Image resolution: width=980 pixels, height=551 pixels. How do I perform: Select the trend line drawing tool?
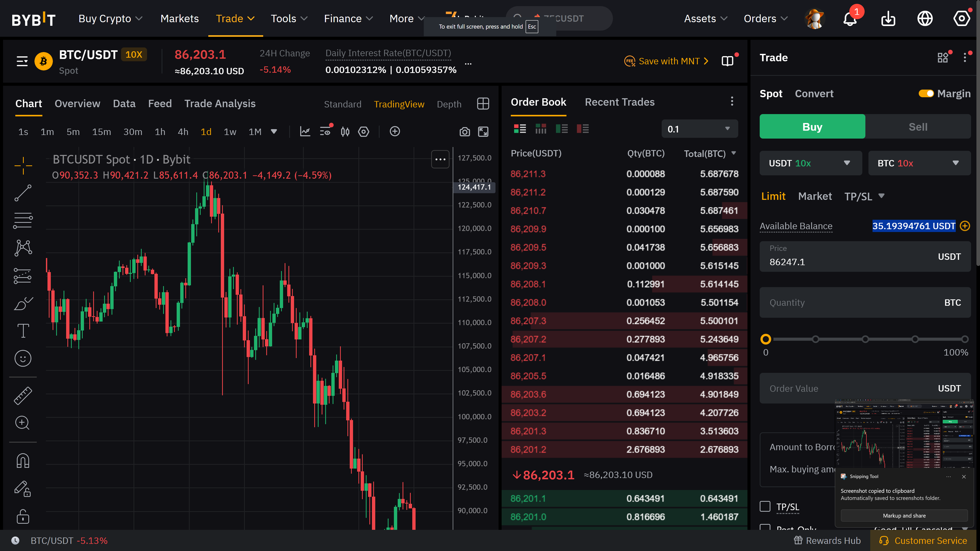coord(23,193)
